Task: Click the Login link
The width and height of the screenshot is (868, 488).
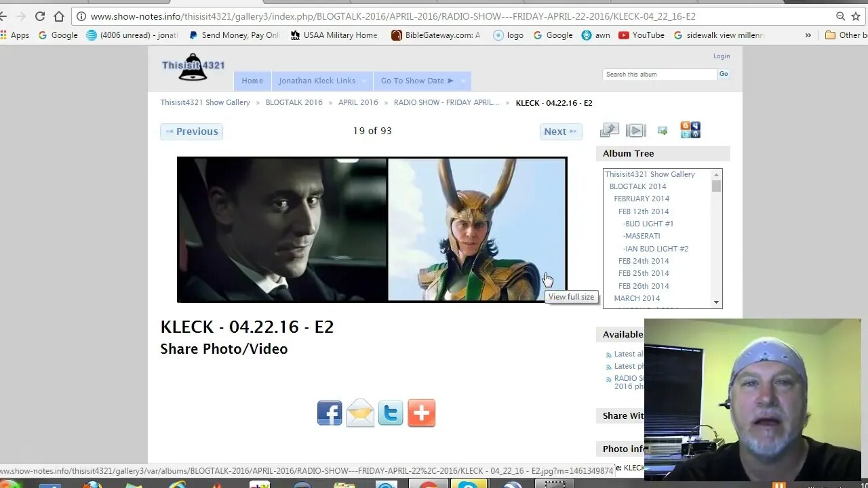Action: (722, 56)
